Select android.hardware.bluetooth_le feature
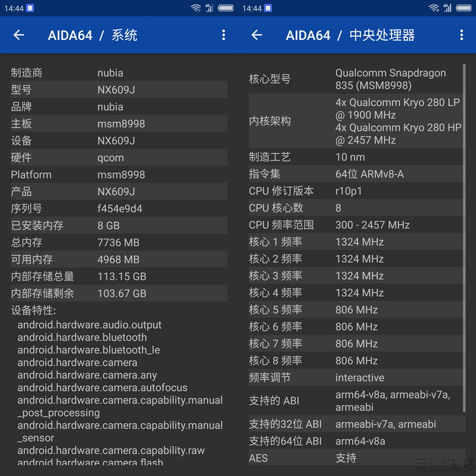 [89, 350]
